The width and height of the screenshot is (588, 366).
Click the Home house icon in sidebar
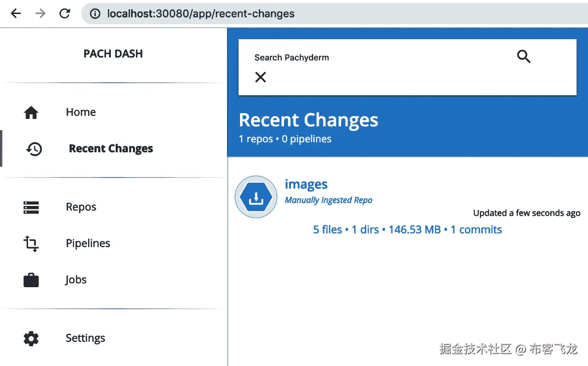[x=31, y=113]
